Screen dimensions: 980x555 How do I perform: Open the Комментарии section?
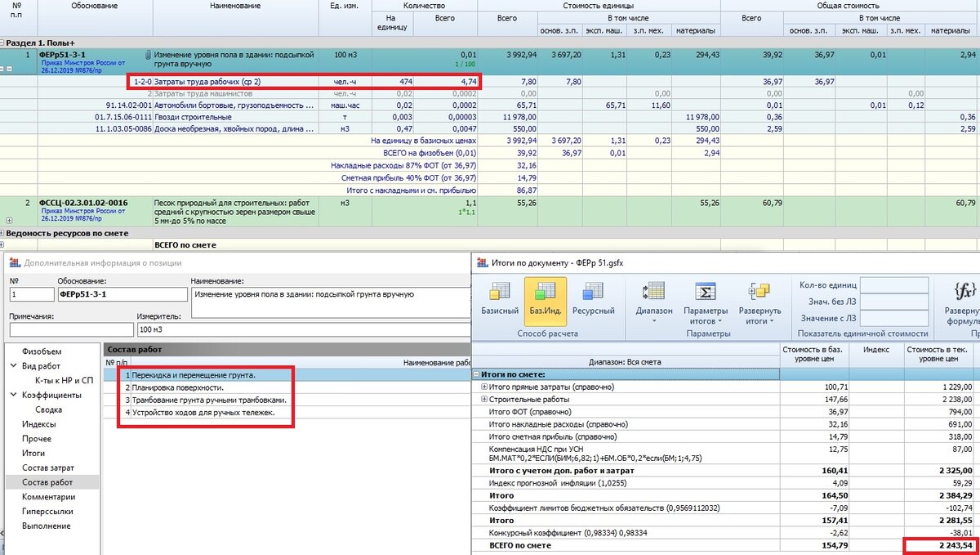[49, 496]
